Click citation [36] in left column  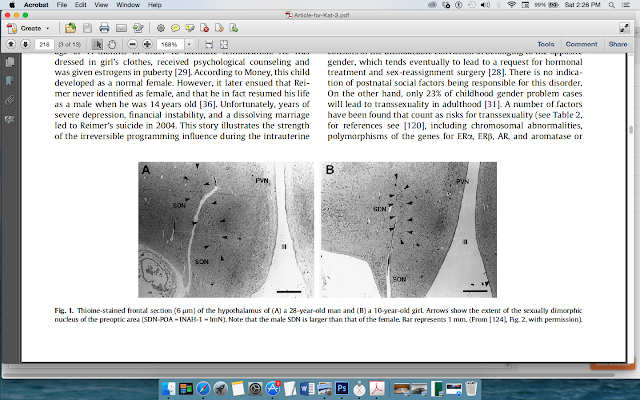[x=207, y=104]
